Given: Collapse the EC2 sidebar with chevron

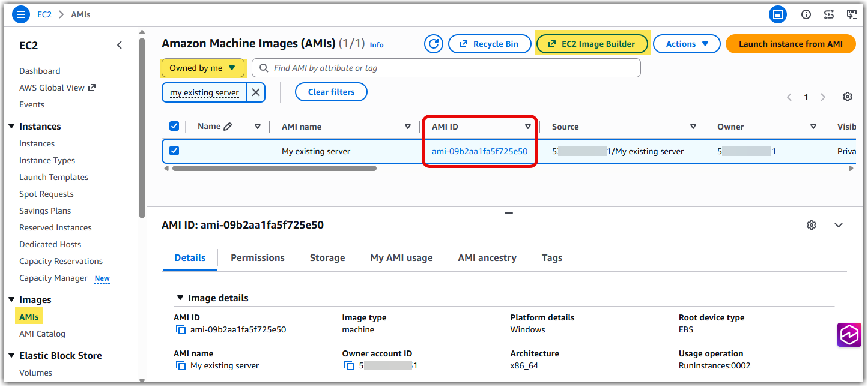Looking at the screenshot, I should [x=120, y=45].
